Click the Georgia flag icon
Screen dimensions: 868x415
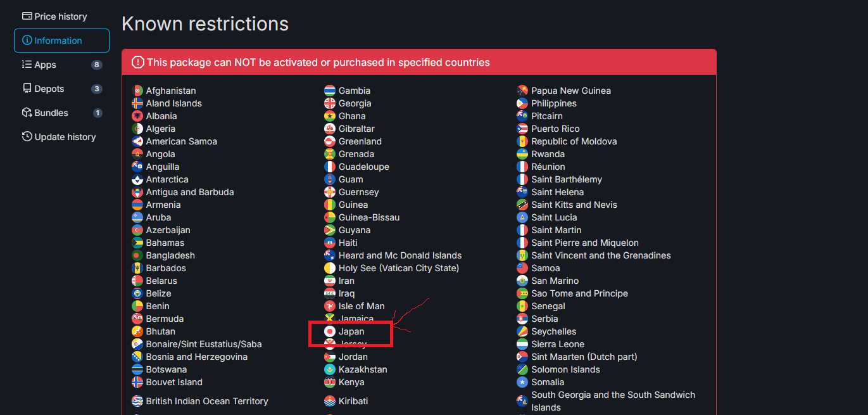pyautogui.click(x=329, y=103)
